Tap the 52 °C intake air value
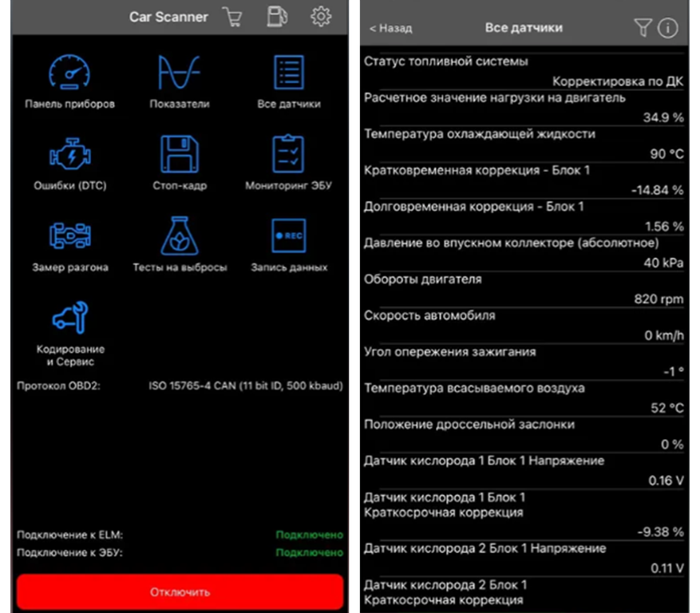The height and width of the screenshot is (613, 700). tap(667, 408)
